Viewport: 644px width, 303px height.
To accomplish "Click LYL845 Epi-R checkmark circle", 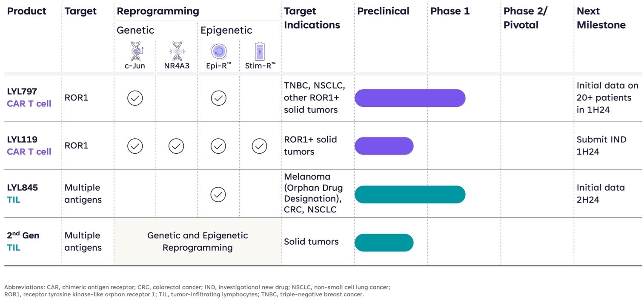I will point(218,194).
